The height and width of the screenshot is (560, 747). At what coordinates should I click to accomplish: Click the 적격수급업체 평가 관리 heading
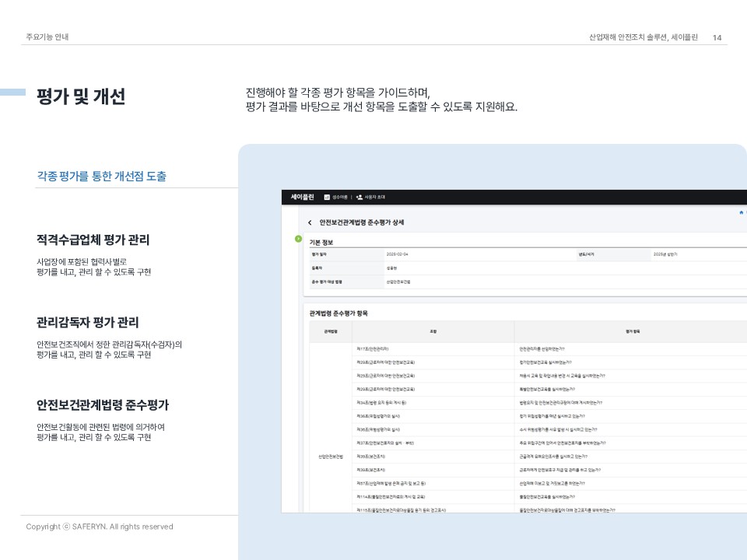(93, 240)
